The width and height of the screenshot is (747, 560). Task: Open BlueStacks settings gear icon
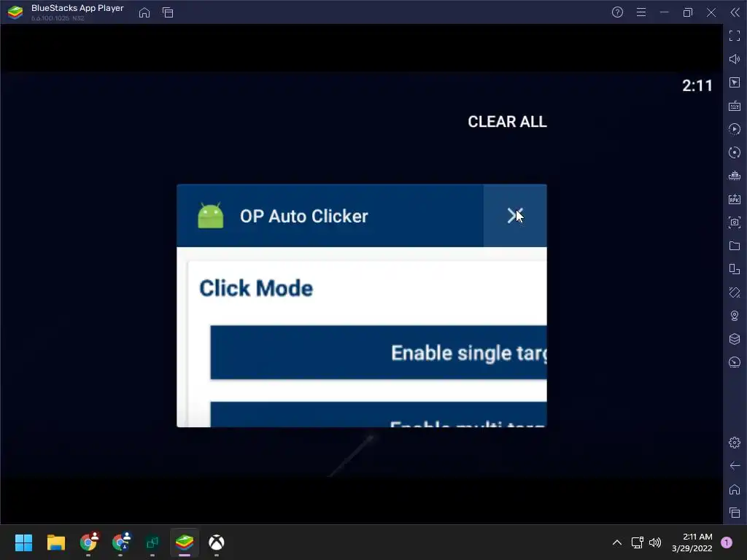click(x=735, y=443)
